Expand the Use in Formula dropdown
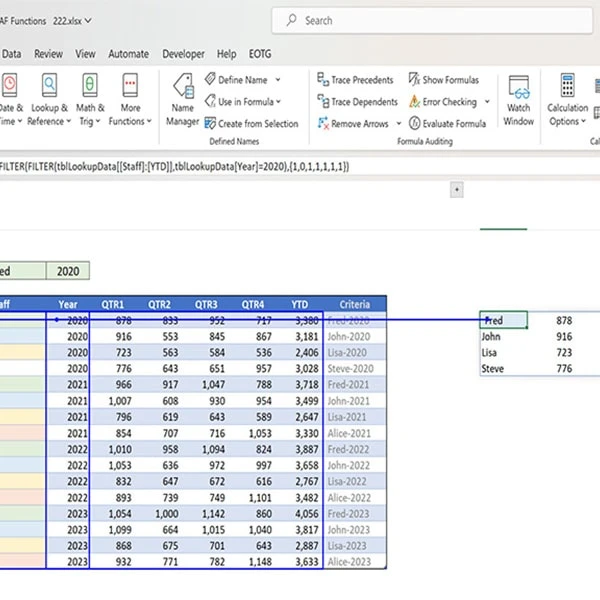Viewport: 600px width, 600px height. click(278, 102)
